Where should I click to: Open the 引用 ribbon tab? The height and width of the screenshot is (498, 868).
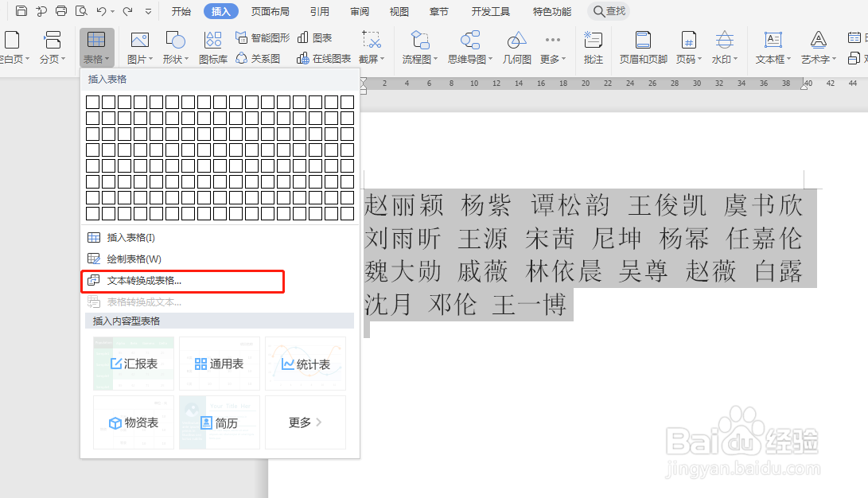pyautogui.click(x=319, y=11)
